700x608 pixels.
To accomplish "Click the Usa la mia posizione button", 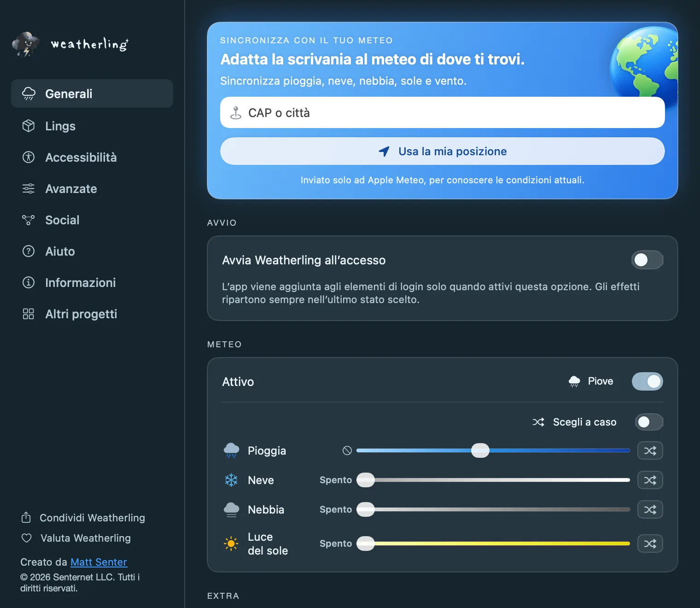I will coord(442,151).
